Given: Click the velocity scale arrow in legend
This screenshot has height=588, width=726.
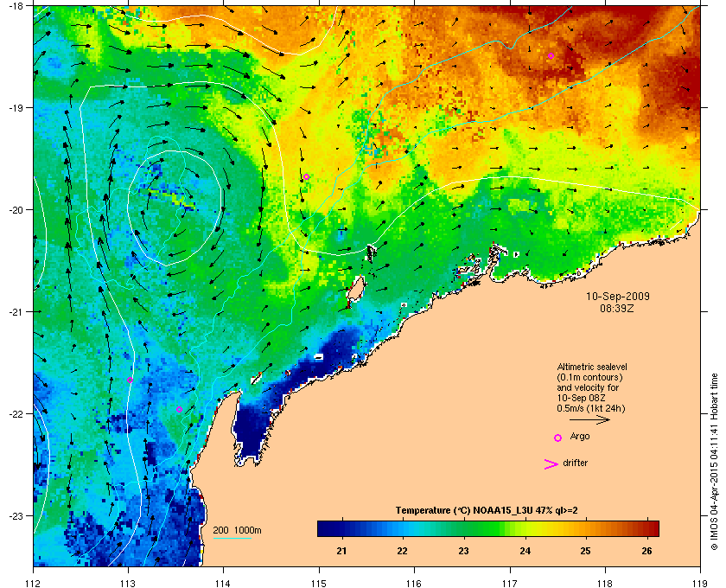Looking at the screenshot, I should 589,420.
